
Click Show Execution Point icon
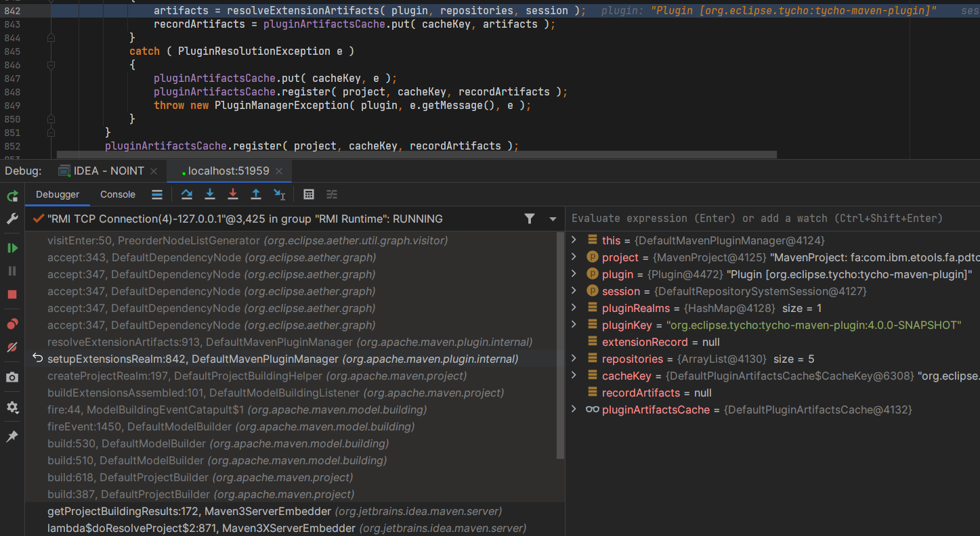[157, 194]
